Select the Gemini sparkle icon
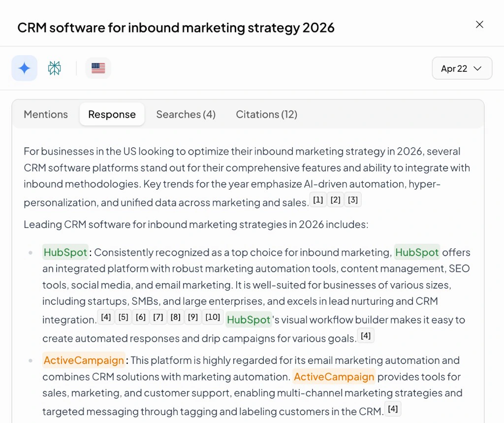This screenshot has width=504, height=423. [x=25, y=68]
